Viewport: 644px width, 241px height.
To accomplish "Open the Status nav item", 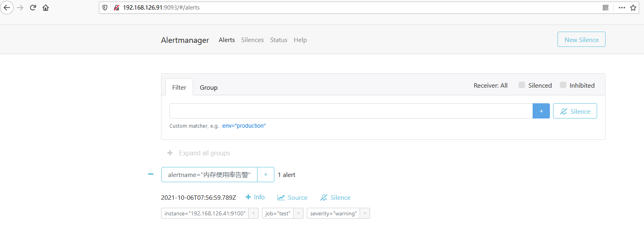I will [279, 40].
